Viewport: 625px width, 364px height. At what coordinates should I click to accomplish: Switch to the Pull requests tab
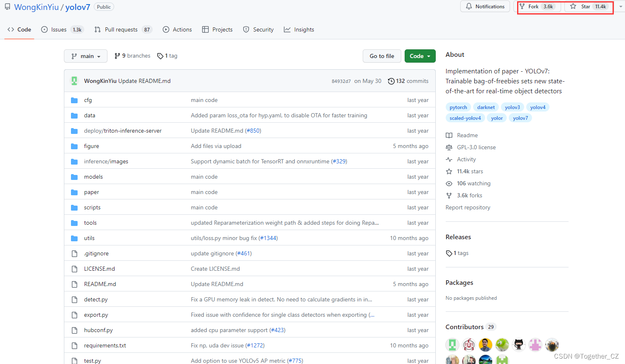[x=123, y=29]
